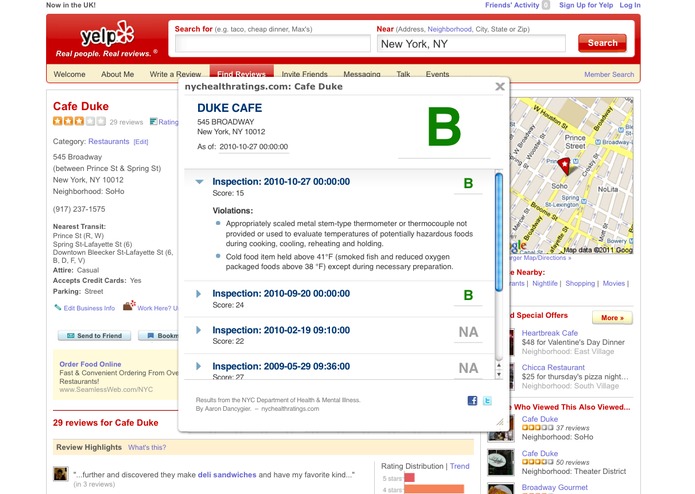Share on Twitter icon in popup
The image size is (695, 494).
487,401
